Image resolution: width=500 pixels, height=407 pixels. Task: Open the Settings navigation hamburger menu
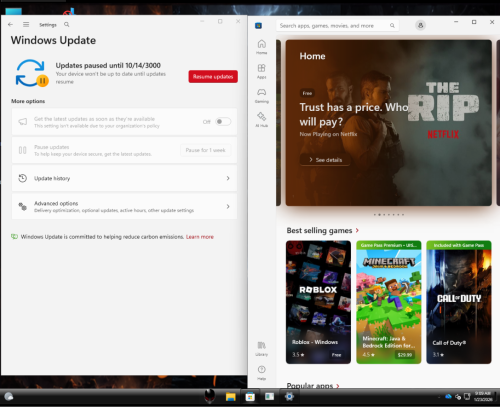point(26,24)
